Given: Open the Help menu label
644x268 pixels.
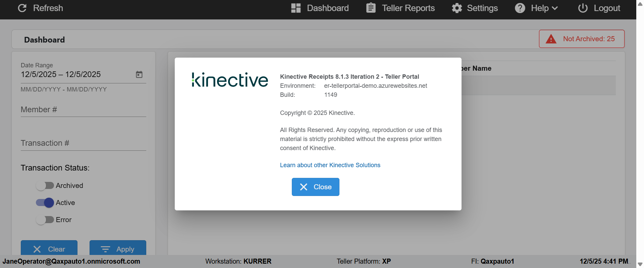Looking at the screenshot, I should (540, 8).
